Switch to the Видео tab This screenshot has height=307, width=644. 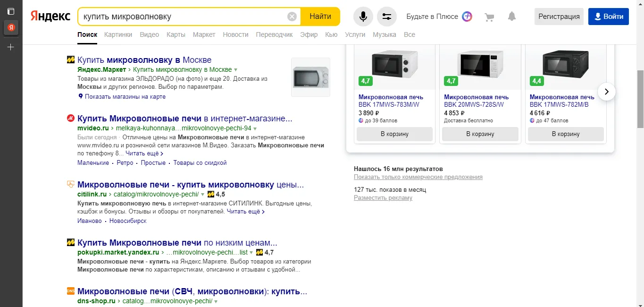150,34
